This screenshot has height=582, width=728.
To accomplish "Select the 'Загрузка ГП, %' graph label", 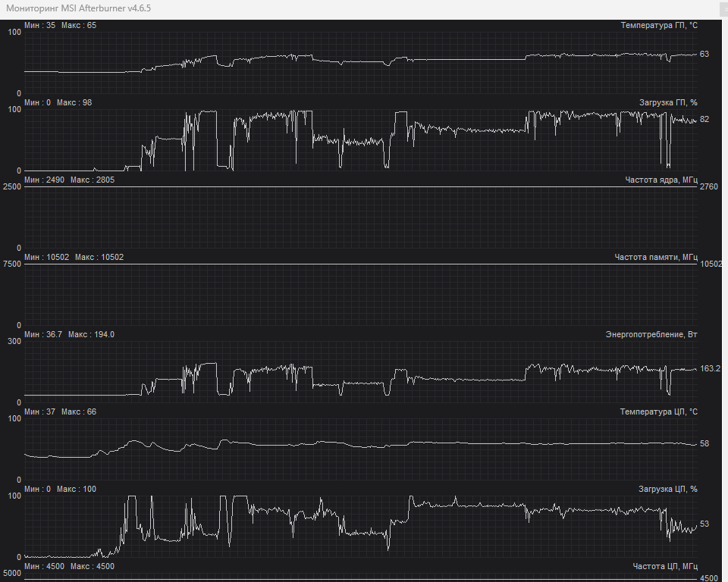I will coord(668,102).
